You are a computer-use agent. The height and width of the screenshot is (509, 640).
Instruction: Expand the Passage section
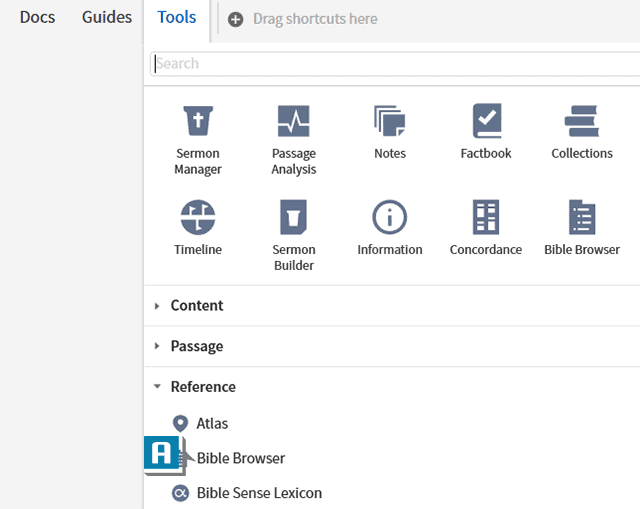point(197,346)
